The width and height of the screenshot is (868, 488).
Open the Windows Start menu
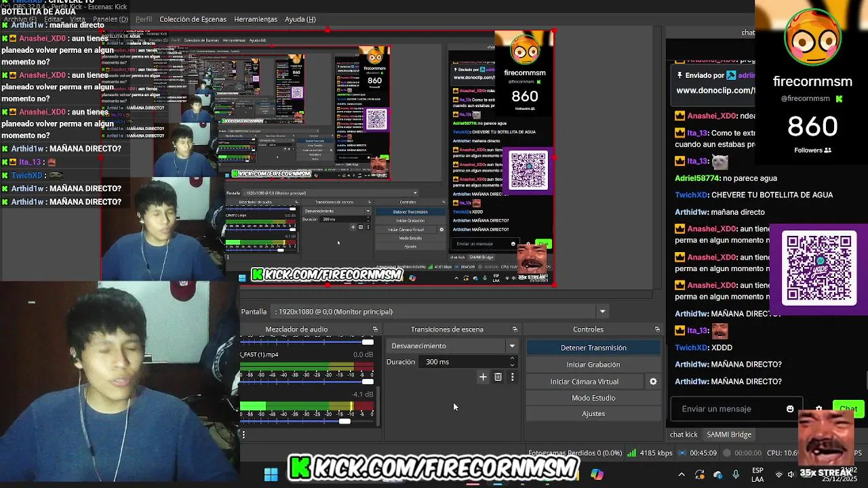(271, 474)
